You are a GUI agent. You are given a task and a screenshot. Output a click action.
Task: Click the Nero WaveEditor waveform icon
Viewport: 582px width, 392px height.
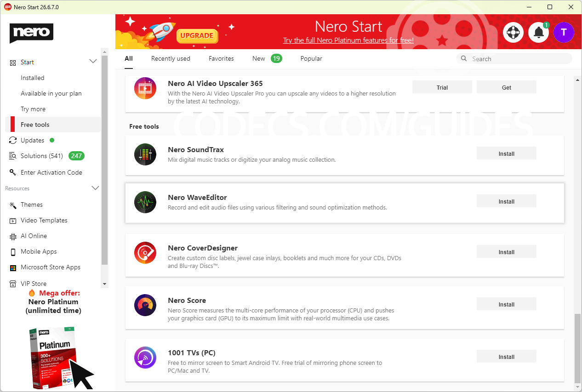[x=145, y=202]
